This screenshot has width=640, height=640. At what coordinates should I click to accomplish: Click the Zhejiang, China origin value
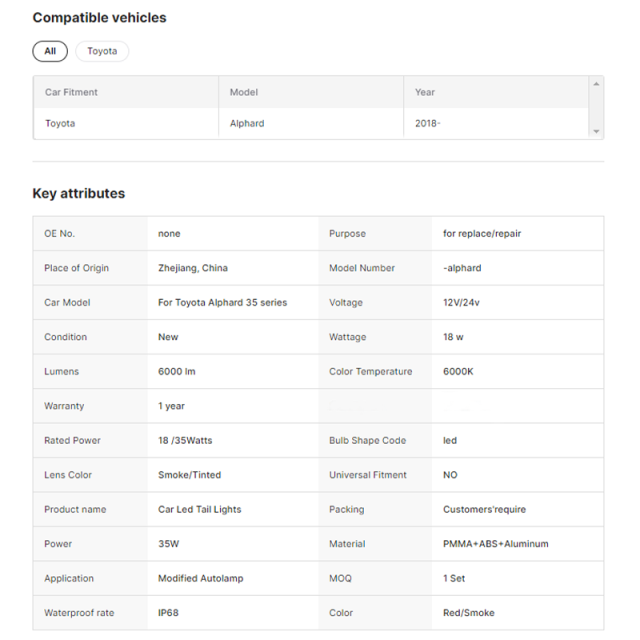tap(193, 268)
